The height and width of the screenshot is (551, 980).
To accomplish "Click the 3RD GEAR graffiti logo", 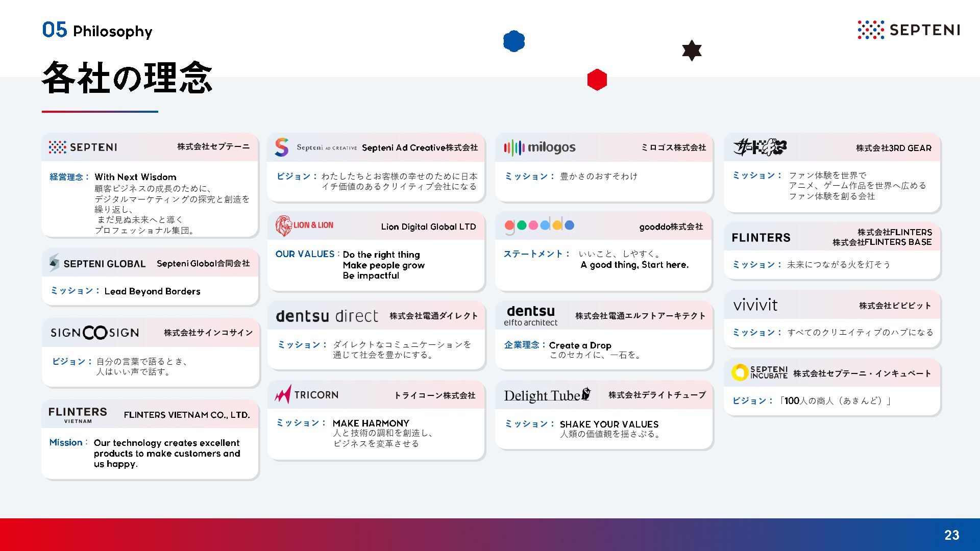I will click(x=760, y=147).
